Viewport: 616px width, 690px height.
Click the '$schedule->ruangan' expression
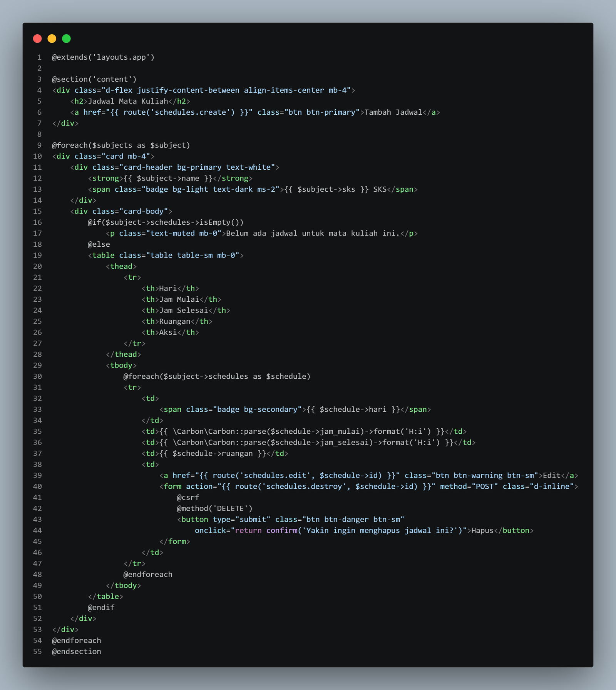click(x=213, y=454)
